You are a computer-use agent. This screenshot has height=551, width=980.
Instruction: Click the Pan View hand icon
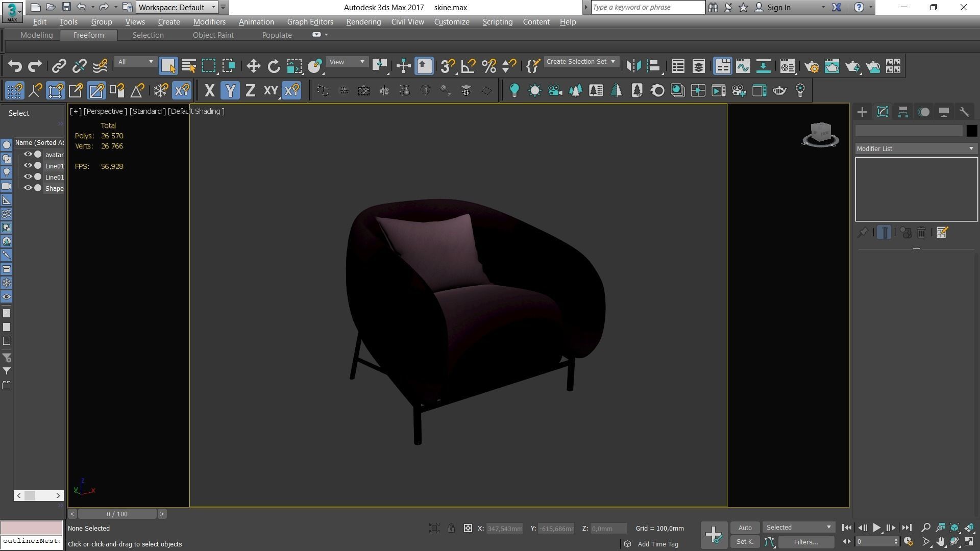[x=940, y=542]
